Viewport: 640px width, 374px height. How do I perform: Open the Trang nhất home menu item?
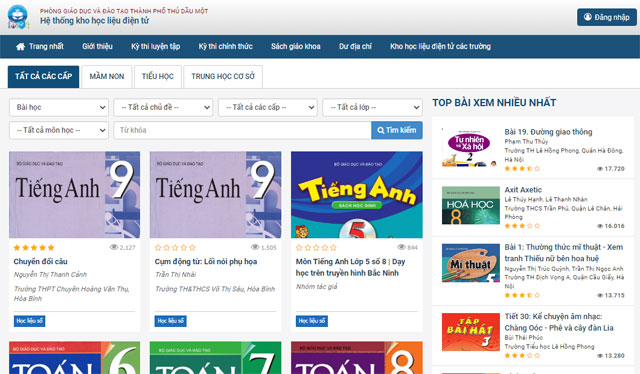40,47
